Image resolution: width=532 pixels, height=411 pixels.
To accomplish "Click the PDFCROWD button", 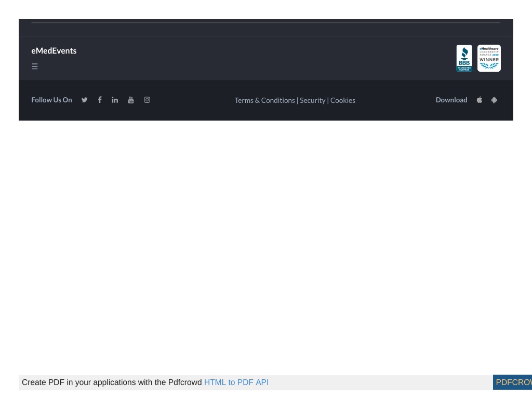I will coord(512,382).
